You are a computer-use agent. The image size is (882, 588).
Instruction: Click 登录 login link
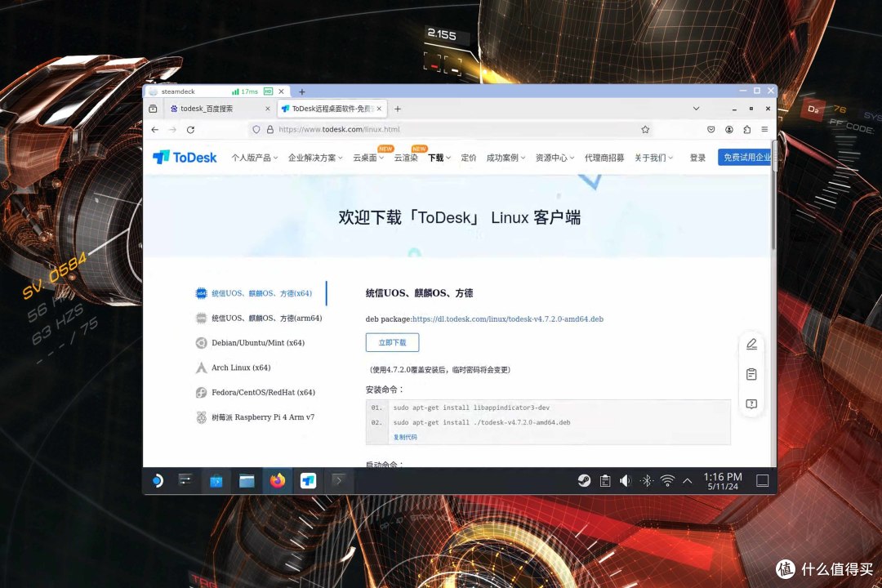697,158
